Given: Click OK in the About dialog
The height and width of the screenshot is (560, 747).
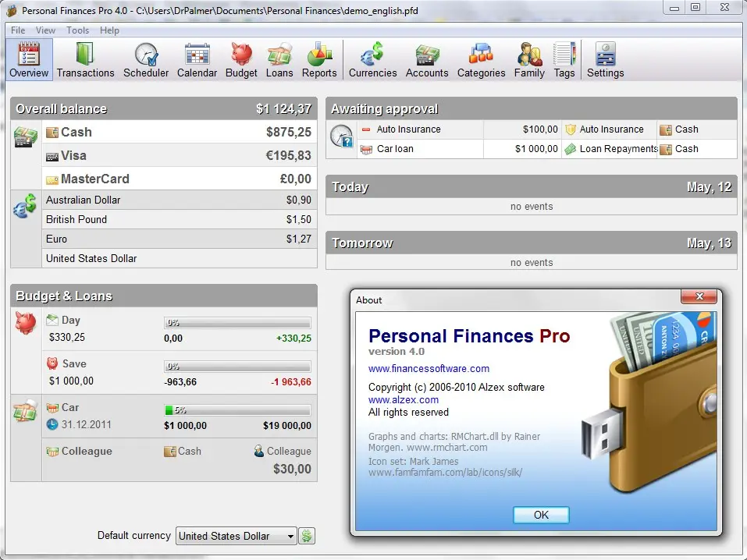Looking at the screenshot, I should point(541,515).
